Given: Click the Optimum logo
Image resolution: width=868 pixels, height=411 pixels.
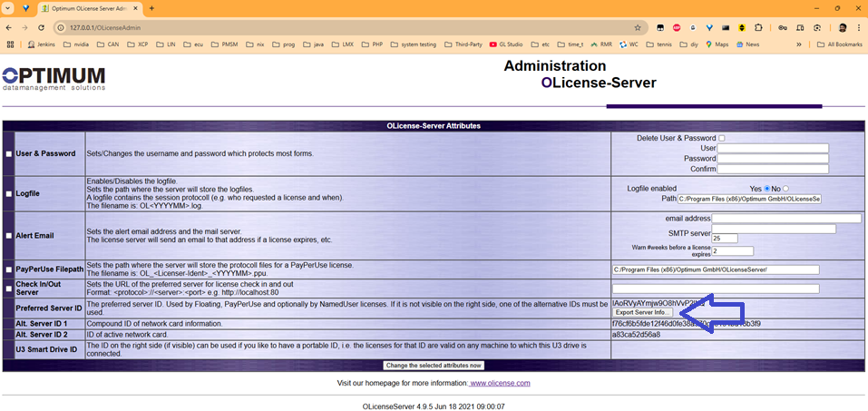Looking at the screenshot, I should [x=54, y=79].
